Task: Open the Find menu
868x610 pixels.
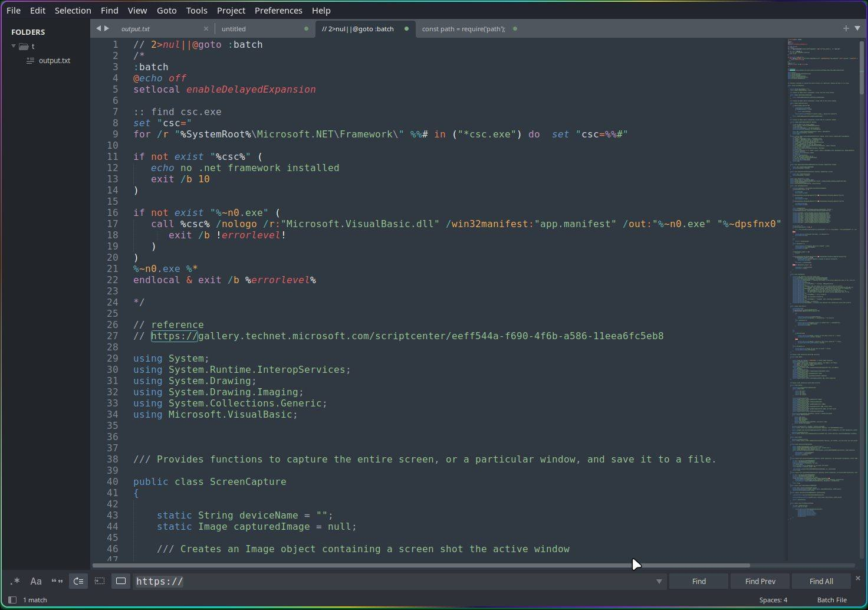Action: [x=109, y=10]
